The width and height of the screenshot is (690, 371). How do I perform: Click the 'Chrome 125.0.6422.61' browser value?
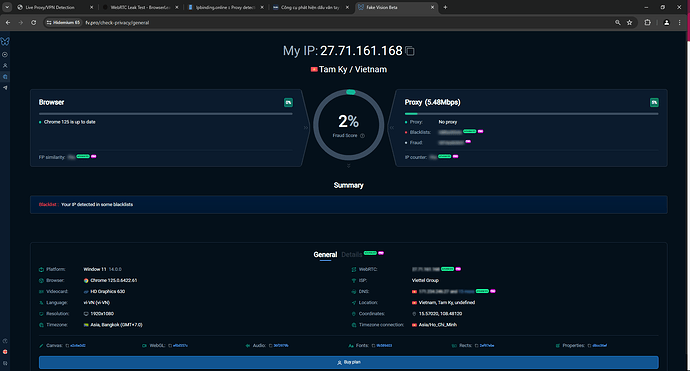click(114, 280)
